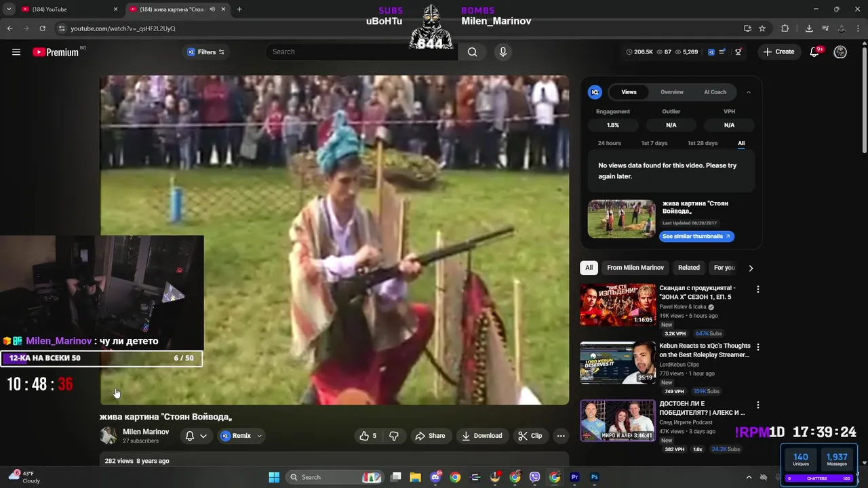The height and width of the screenshot is (488, 868).
Task: Open the browser extensions puzzle icon
Action: (x=785, y=28)
